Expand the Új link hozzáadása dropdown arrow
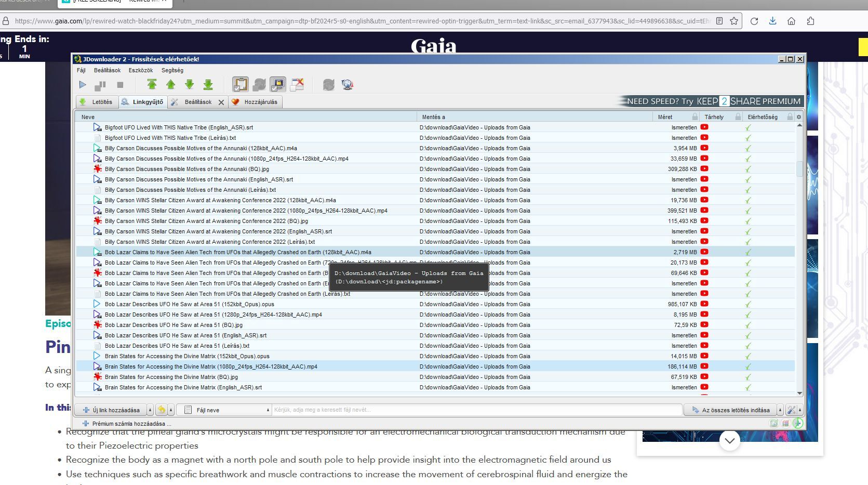The height and width of the screenshot is (485, 868). 150,410
